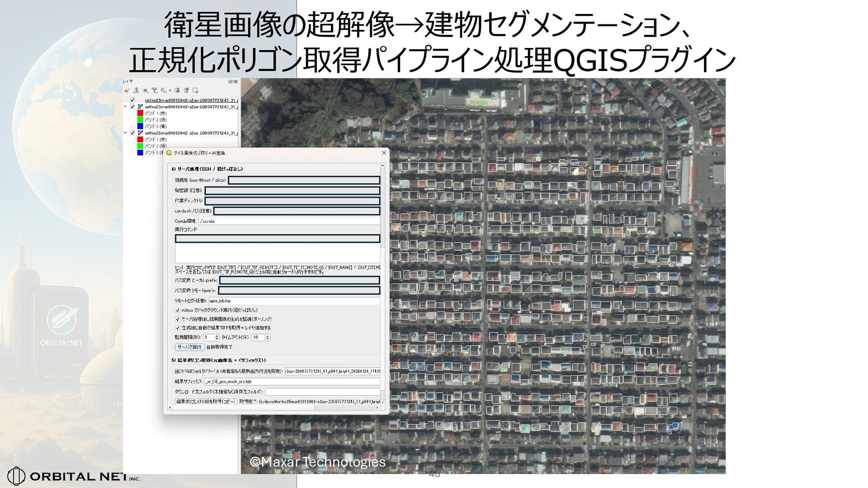Toggle nohup background execution checkbox
This screenshot has height=488, width=868.
coord(178,310)
